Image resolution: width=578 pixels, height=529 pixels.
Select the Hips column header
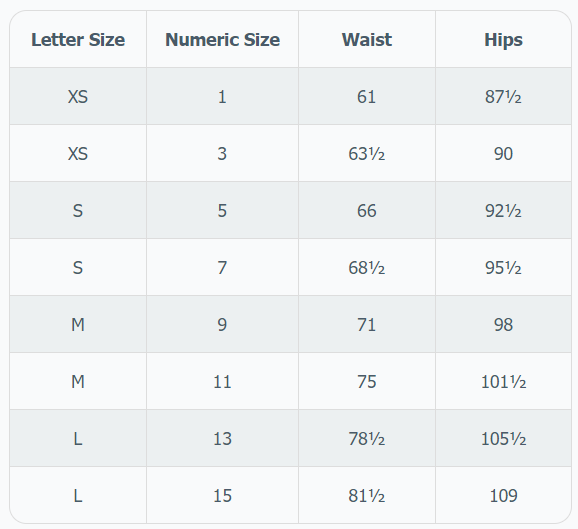click(503, 39)
